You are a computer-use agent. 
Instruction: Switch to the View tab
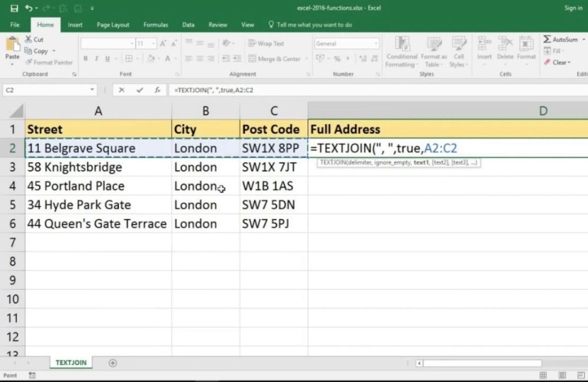pyautogui.click(x=248, y=25)
